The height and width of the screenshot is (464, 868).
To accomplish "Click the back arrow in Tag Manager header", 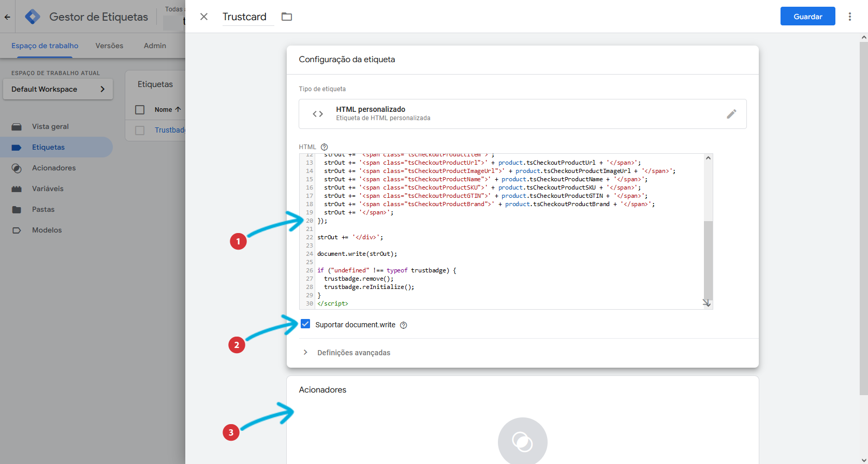I will (x=7, y=17).
